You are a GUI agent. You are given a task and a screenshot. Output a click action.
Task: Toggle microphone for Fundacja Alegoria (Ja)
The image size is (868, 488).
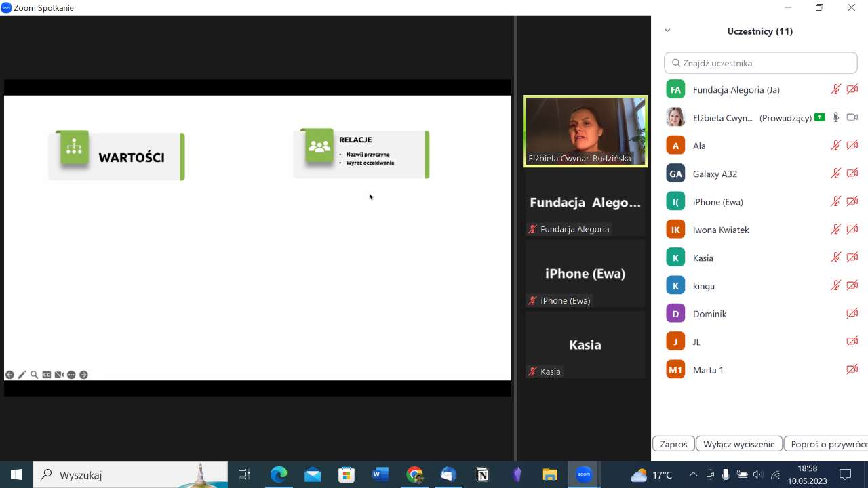[x=835, y=89]
